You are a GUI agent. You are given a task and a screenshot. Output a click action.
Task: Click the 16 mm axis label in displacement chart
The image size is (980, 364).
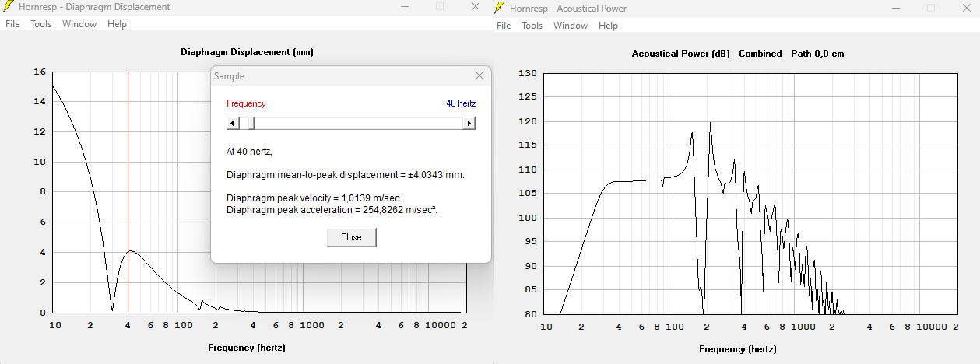39,72
